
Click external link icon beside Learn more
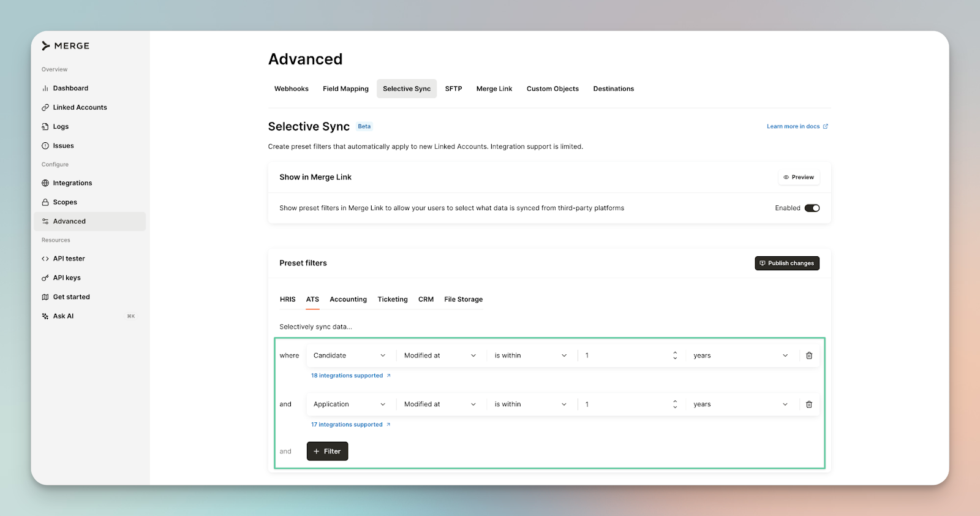[826, 126]
